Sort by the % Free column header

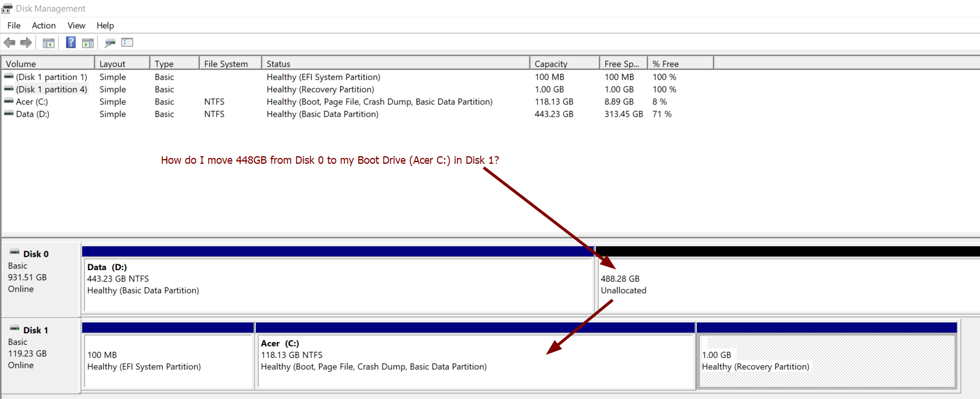click(681, 63)
